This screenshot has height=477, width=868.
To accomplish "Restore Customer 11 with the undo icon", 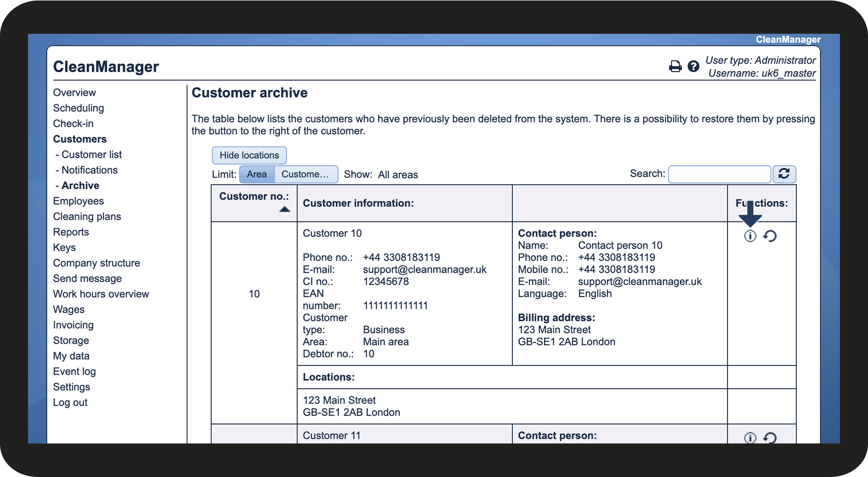I will [x=770, y=437].
